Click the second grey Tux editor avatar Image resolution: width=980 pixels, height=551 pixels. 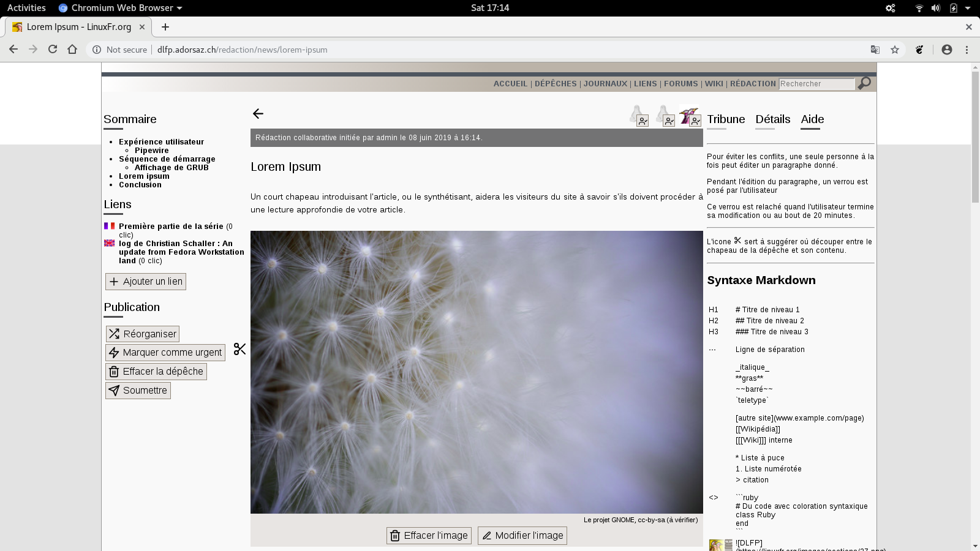click(665, 116)
